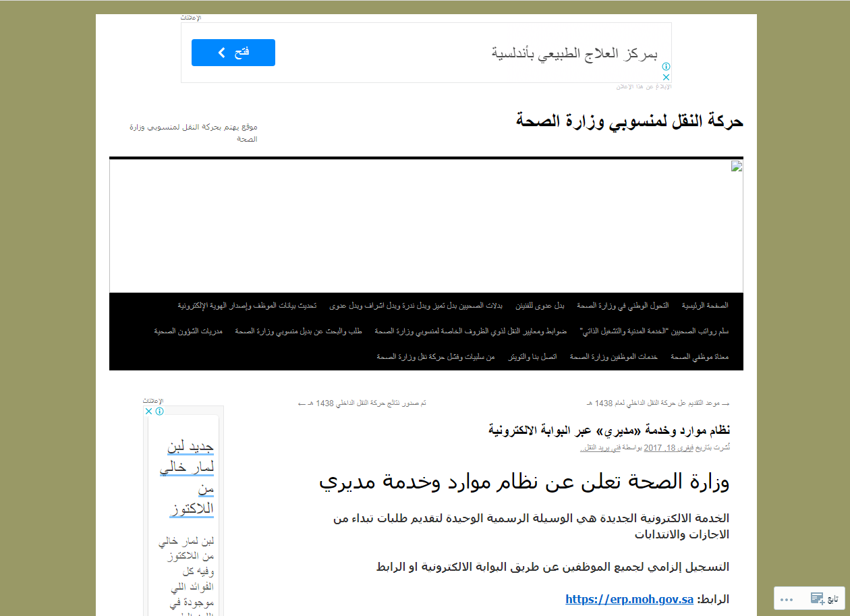Click the sidebar ad info icon
Viewport: 850px width, 616px height.
159,411
